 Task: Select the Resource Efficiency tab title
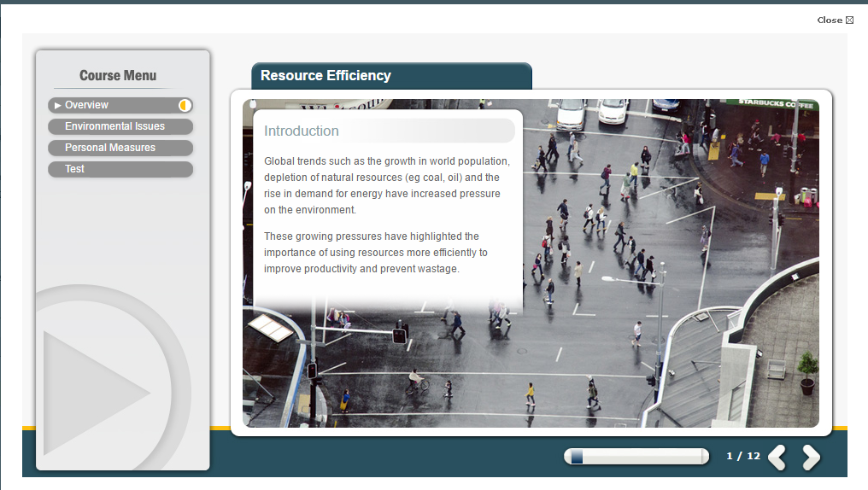(325, 76)
